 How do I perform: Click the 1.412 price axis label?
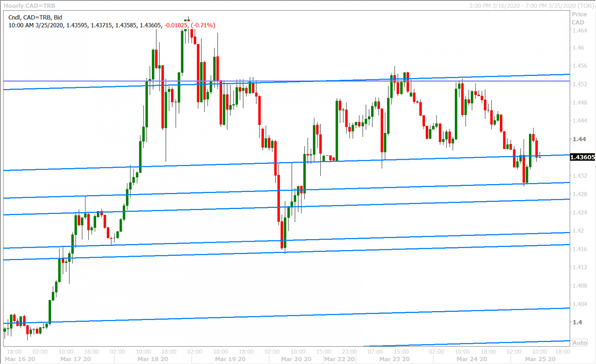580,268
